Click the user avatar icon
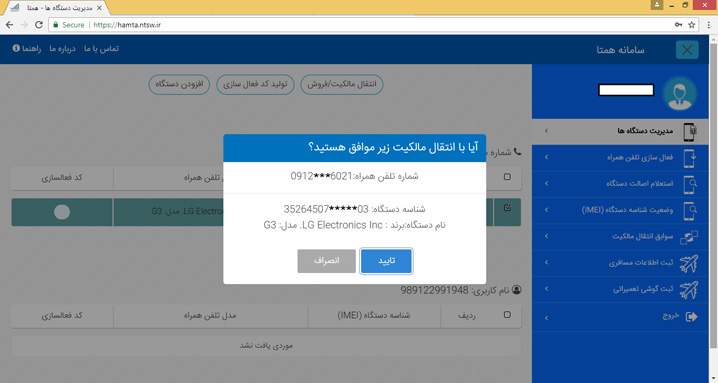 680,93
